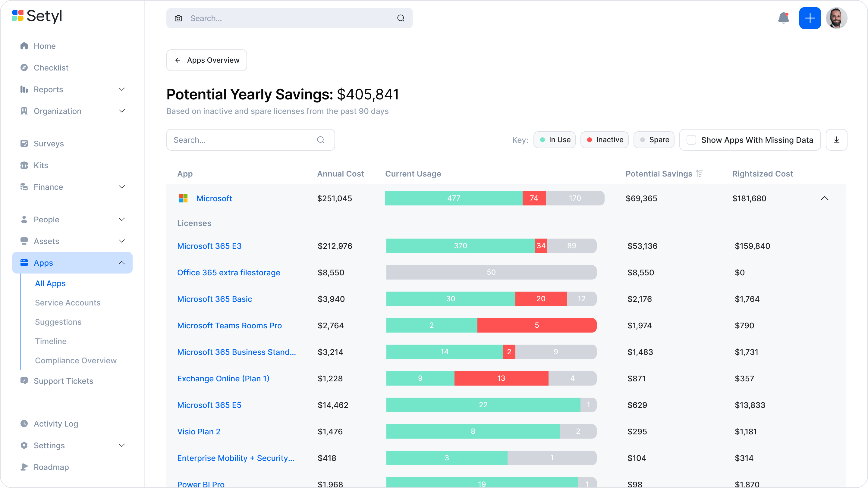Select Surveys in the sidebar
The height and width of the screenshot is (488, 868).
coord(49,143)
